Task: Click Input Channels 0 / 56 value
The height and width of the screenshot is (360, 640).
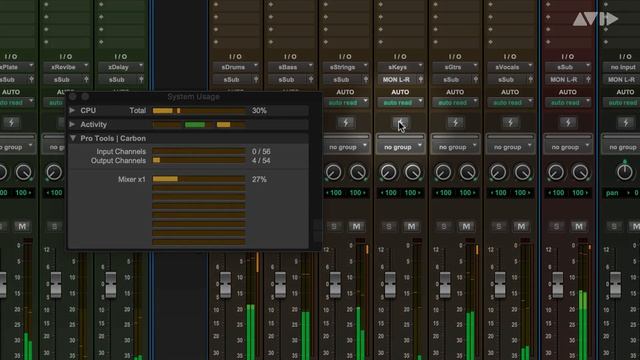Action: point(261,151)
